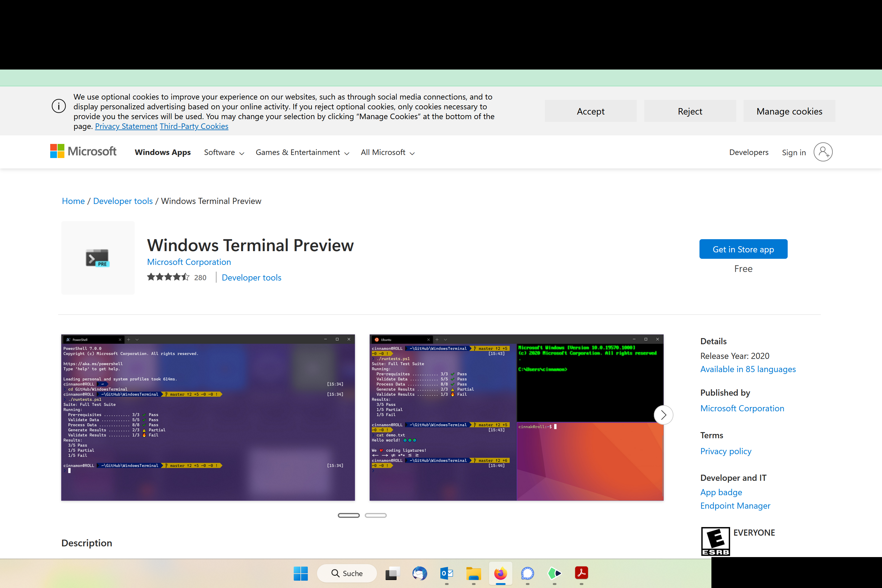The image size is (882, 588).
Task: Click the Microsoft logo
Action: click(x=83, y=152)
